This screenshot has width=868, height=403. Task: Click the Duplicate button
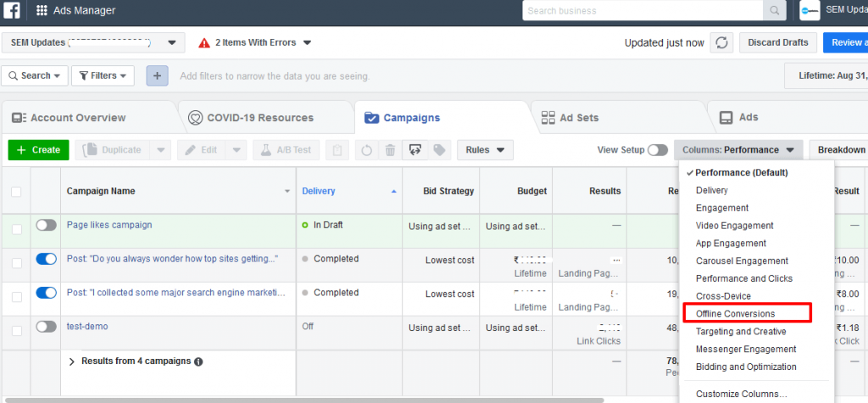coord(113,149)
